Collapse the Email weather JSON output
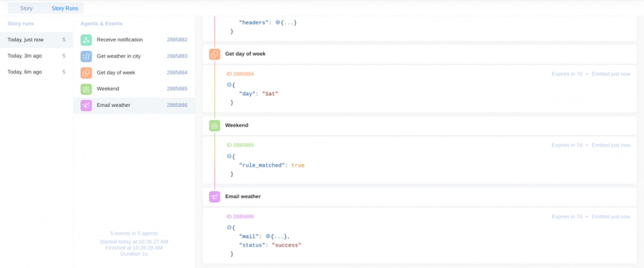The image size is (644, 268). point(229,227)
